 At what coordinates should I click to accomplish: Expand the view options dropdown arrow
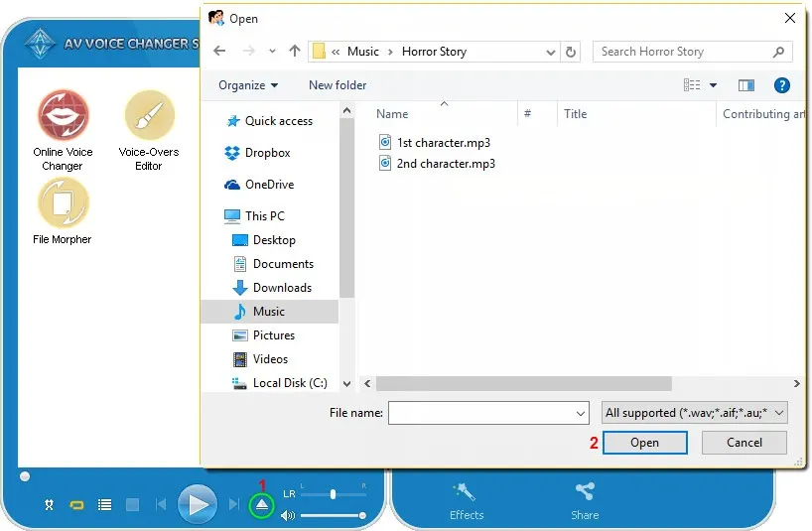tap(713, 85)
